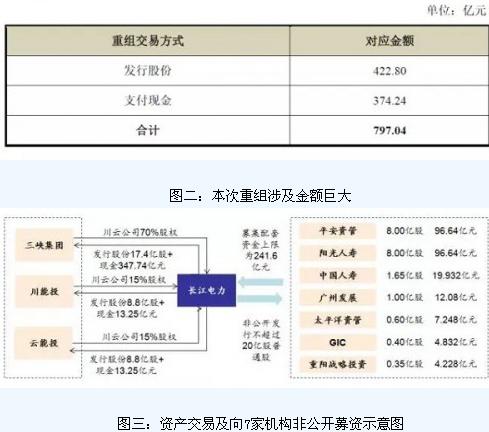Click the '募集配套资金上限为241.6亿元' note
This screenshot has width=489, height=432.
(x=261, y=250)
